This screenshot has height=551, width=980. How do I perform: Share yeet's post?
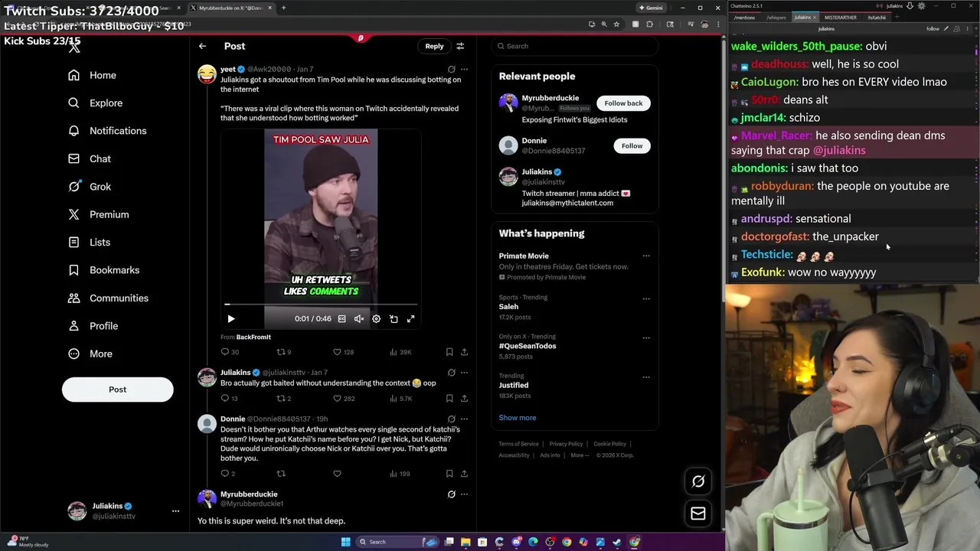tap(464, 352)
